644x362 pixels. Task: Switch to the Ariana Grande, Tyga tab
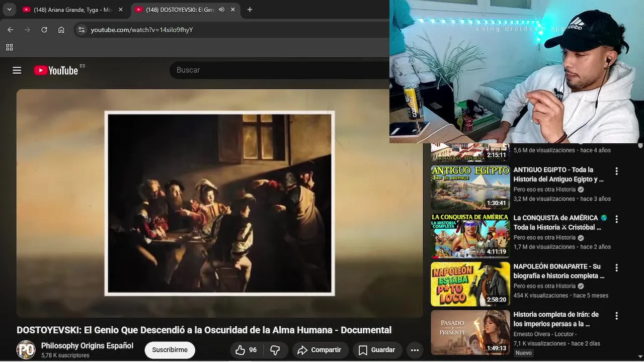click(73, 10)
